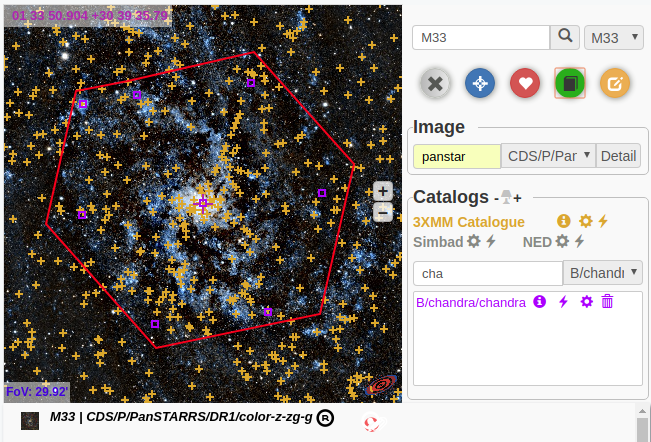Expand the CDS/P/Par image survey dropdown
Image resolution: width=651 pixels, height=442 pixels.
pyautogui.click(x=548, y=157)
